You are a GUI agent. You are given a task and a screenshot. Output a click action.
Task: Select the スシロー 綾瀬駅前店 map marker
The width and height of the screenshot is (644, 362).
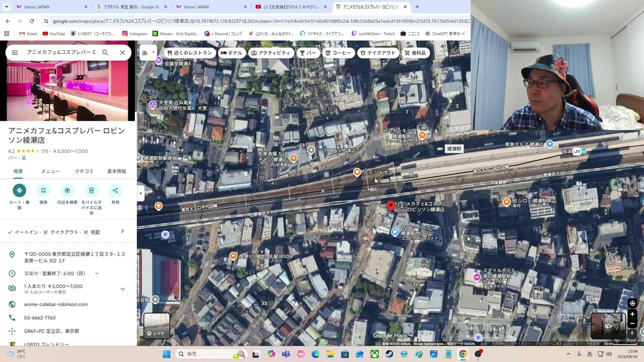coord(507,202)
